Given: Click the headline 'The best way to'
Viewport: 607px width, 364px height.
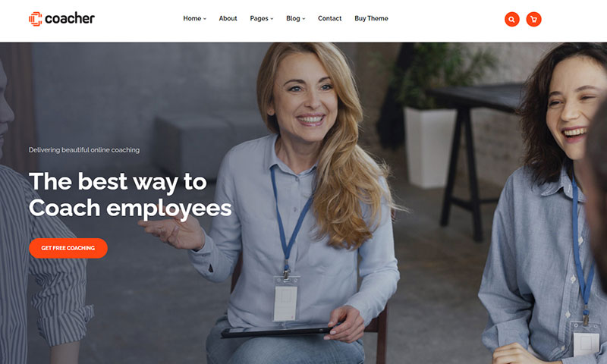Looking at the screenshot, I should (x=118, y=181).
